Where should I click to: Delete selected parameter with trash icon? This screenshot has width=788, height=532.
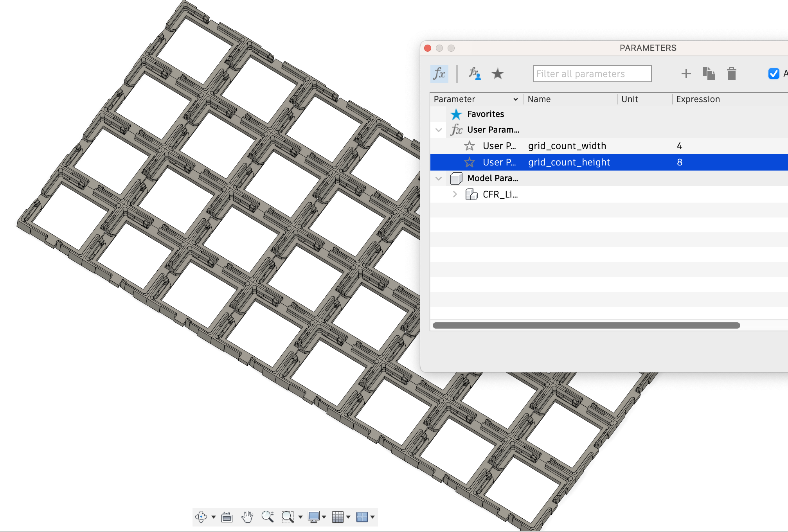(731, 74)
